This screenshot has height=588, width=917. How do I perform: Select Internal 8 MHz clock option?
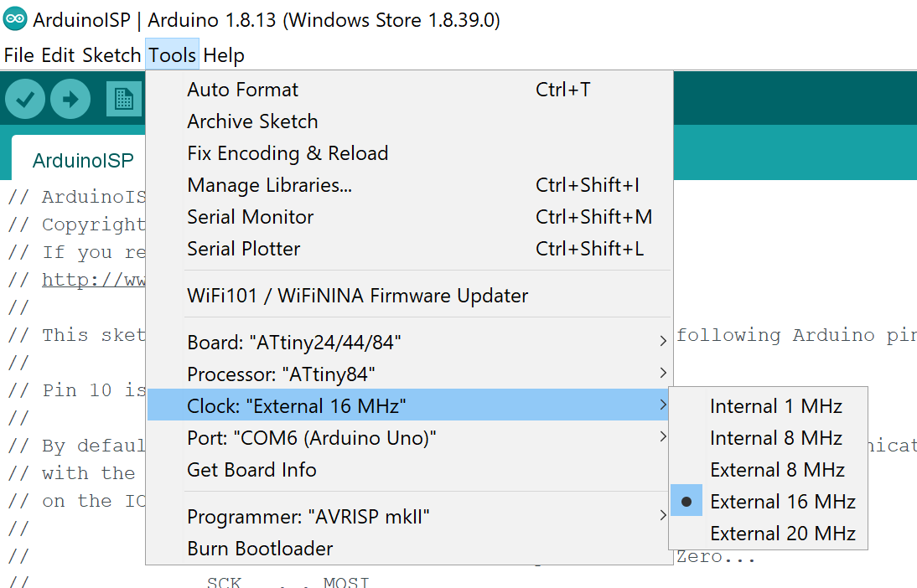coord(775,438)
